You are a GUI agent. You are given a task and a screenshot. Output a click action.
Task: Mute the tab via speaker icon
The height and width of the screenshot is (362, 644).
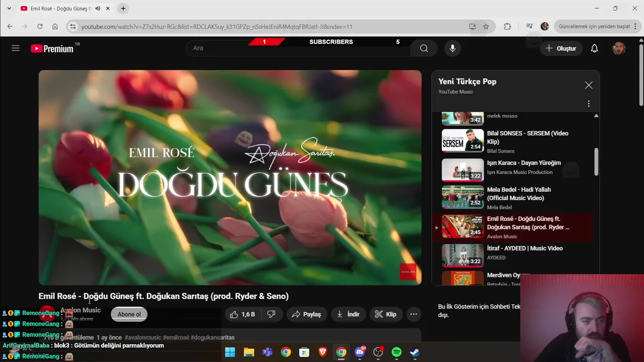[x=98, y=9]
